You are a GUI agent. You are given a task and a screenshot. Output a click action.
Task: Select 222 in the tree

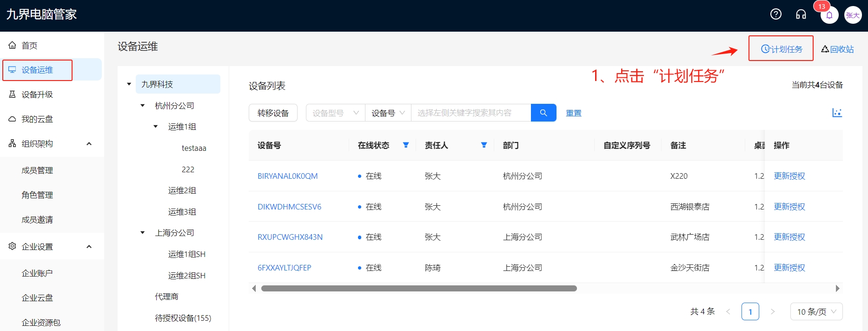(188, 169)
